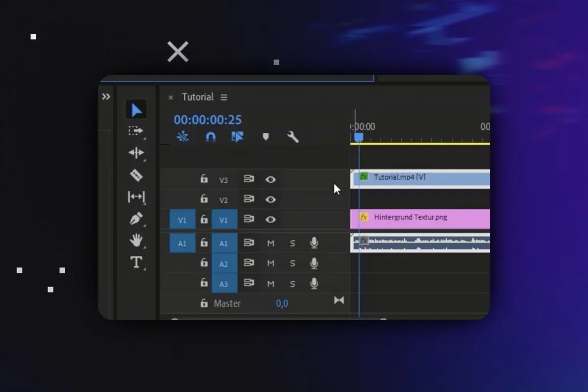588x392 pixels.
Task: Toggle A2 track targeting button
Action: tap(224, 264)
